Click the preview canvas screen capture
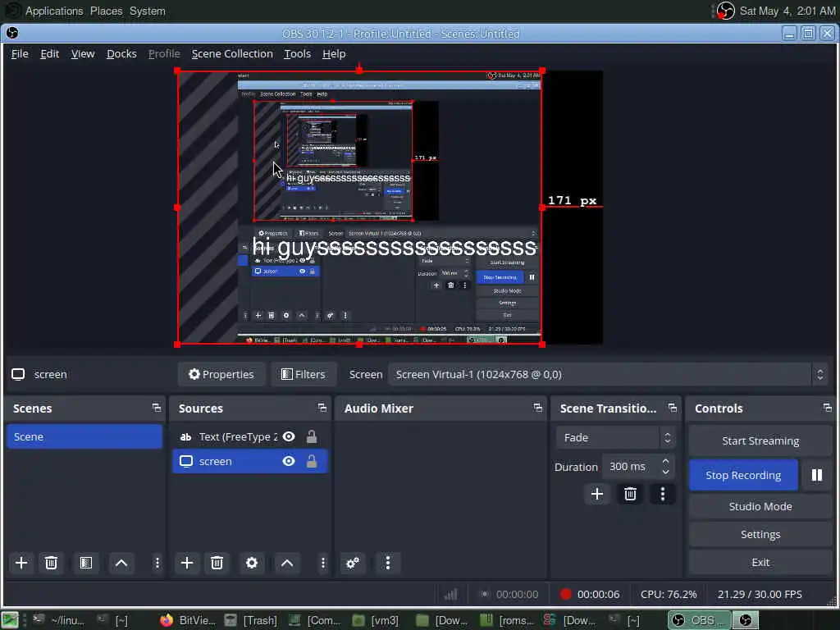Image resolution: width=840 pixels, height=630 pixels. [359, 208]
